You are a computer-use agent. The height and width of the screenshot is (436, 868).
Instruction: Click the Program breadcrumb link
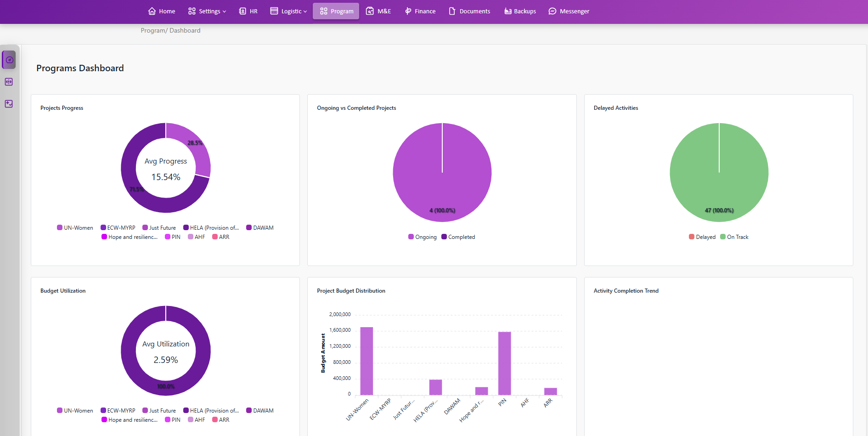tap(153, 30)
